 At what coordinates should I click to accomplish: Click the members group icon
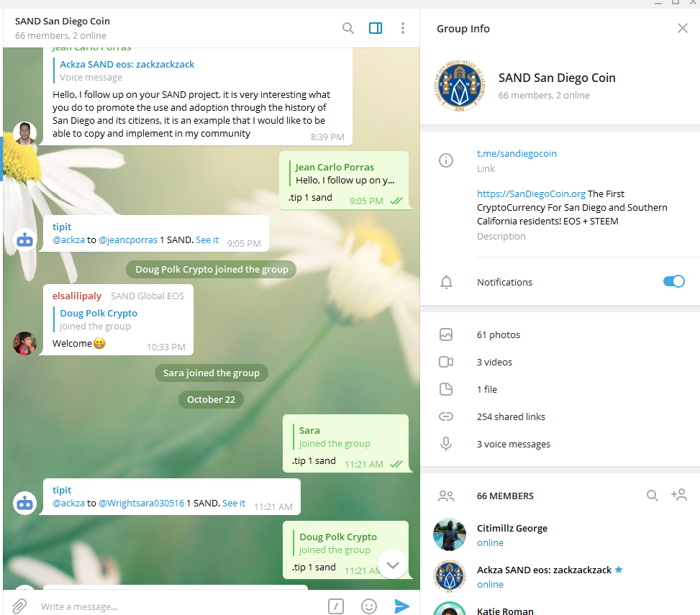pos(446,496)
